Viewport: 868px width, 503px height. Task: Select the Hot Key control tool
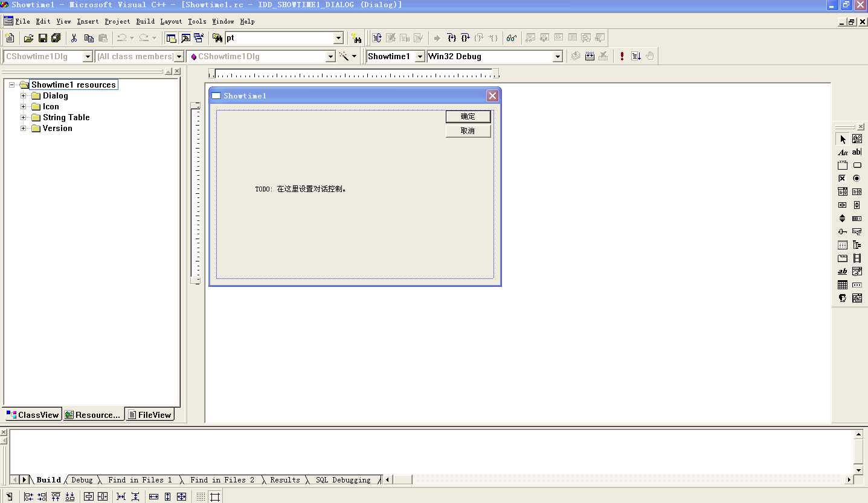pos(857,232)
